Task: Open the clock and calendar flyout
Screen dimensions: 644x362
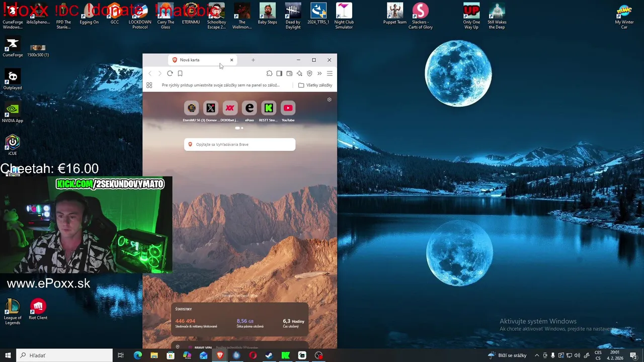Action: (615, 355)
